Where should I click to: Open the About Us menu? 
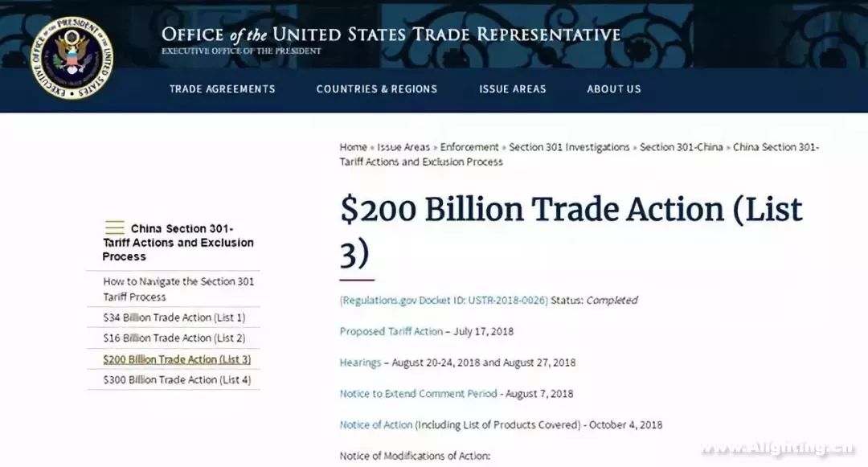click(614, 89)
